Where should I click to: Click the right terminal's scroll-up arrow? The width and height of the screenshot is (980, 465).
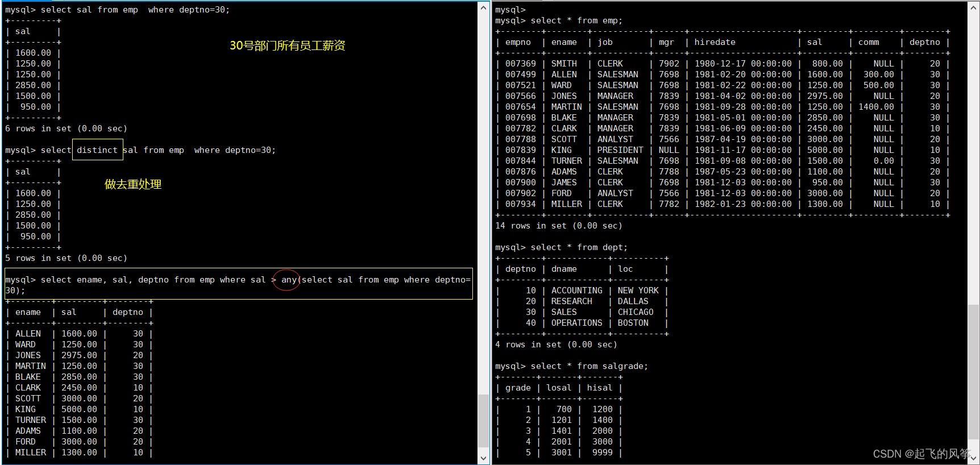point(973,7)
